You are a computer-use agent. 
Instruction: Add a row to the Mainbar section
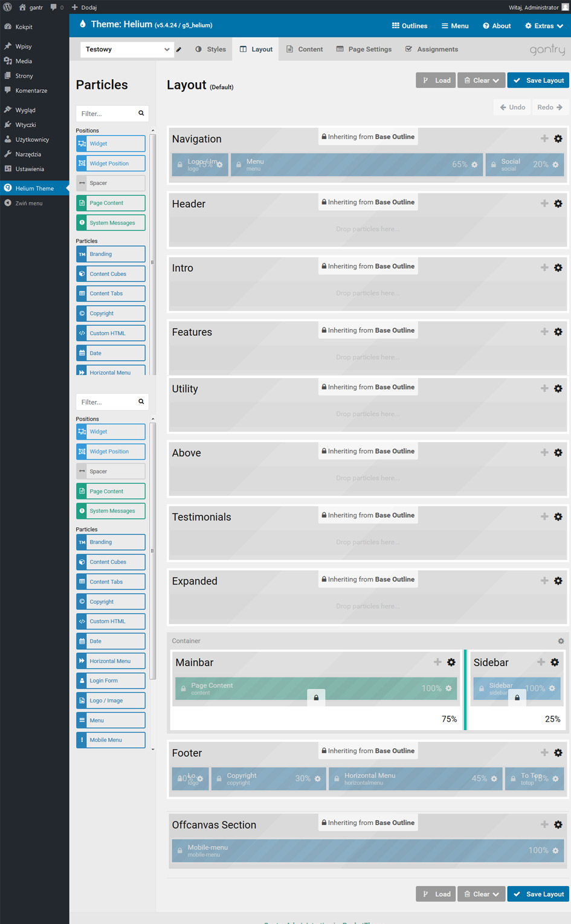[x=437, y=663]
